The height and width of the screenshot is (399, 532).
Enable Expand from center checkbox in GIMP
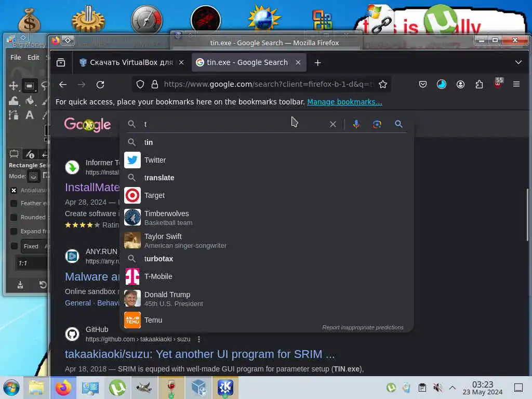[x=14, y=231]
